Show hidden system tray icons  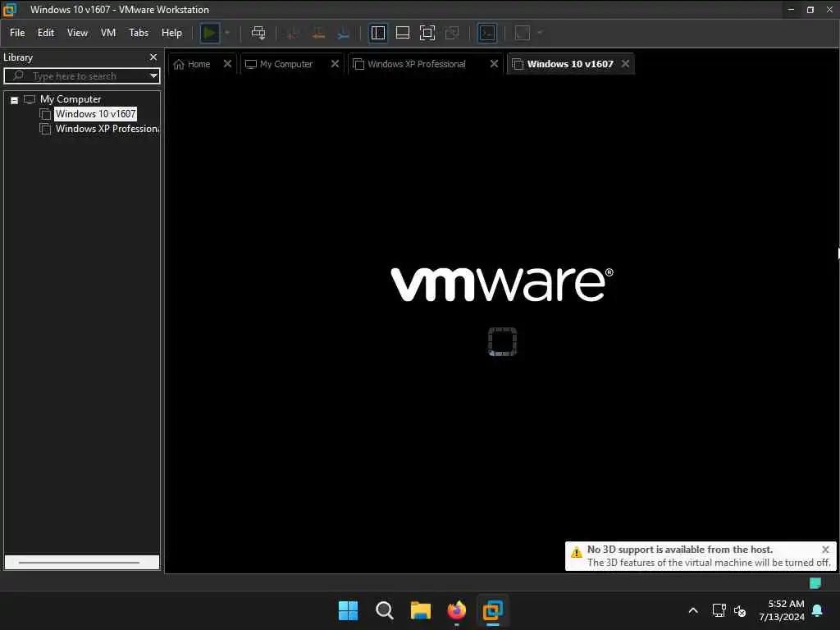[x=693, y=610]
